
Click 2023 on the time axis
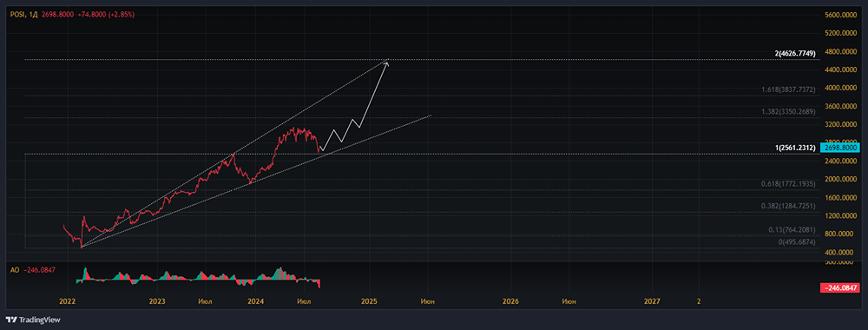[157, 301]
